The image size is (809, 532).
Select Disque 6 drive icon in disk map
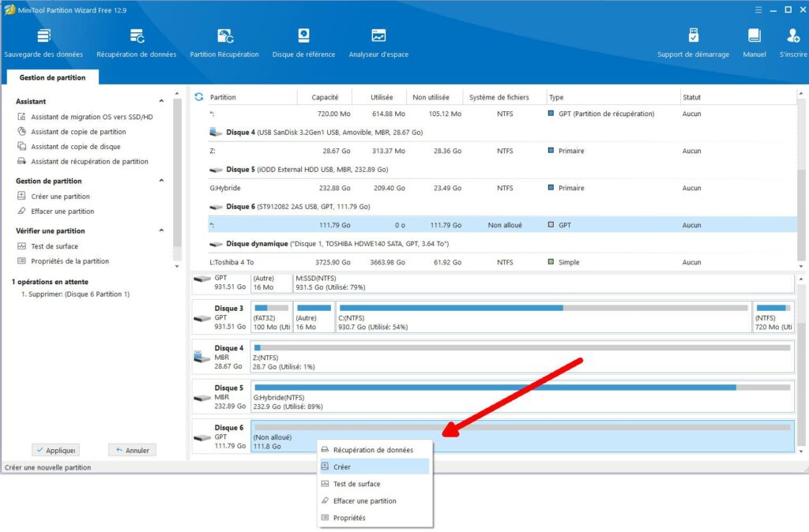pos(202,437)
